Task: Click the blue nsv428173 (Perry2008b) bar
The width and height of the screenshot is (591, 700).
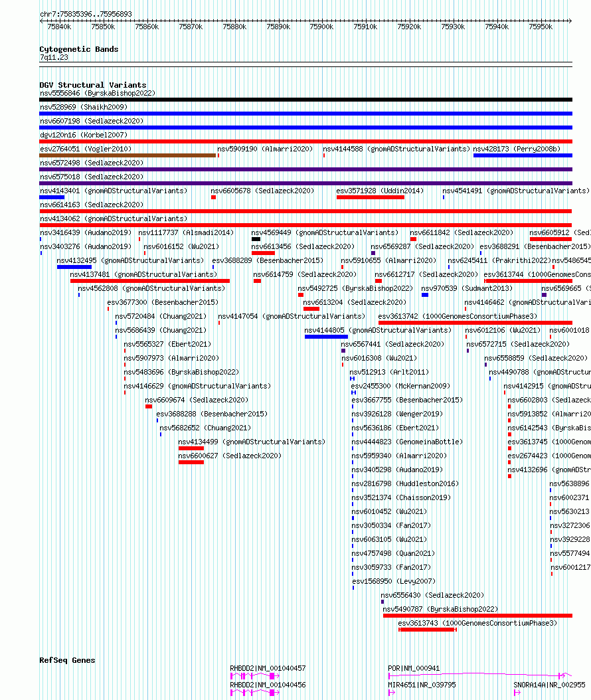Action: pyautogui.click(x=523, y=155)
